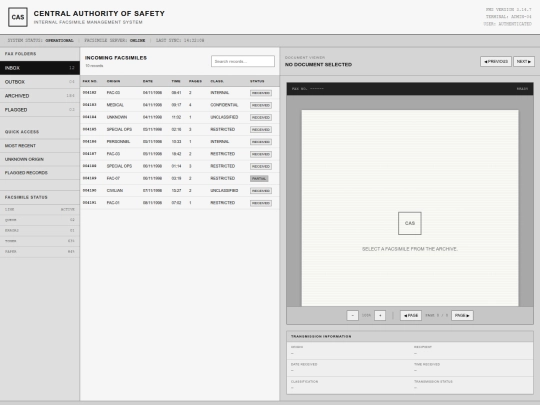This screenshot has height=405, width=540.
Task: Go to the Previous document
Action: click(x=496, y=62)
